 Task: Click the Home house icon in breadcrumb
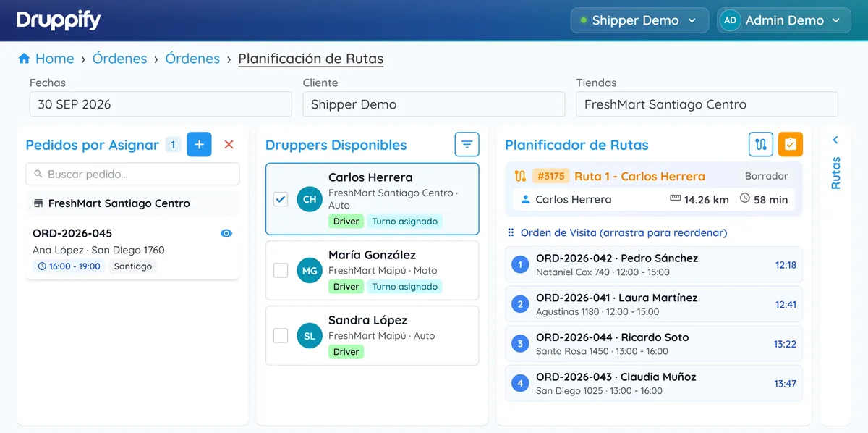pos(24,59)
